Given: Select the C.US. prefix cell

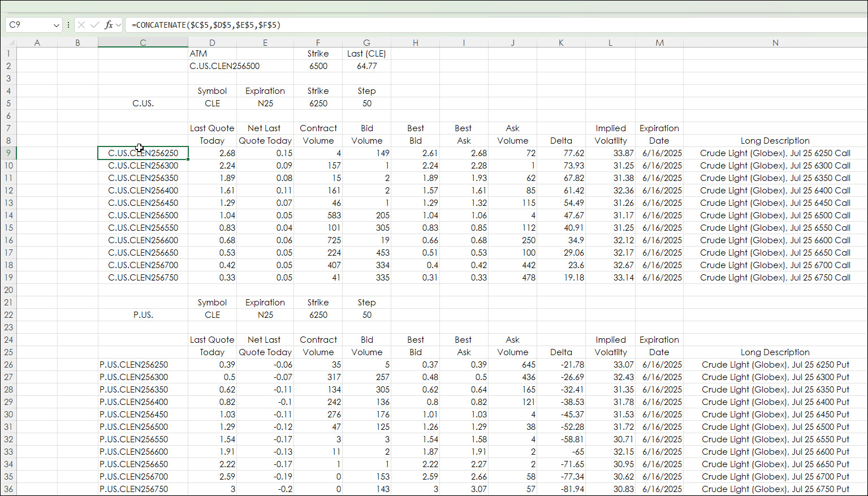Looking at the screenshot, I should point(143,103).
